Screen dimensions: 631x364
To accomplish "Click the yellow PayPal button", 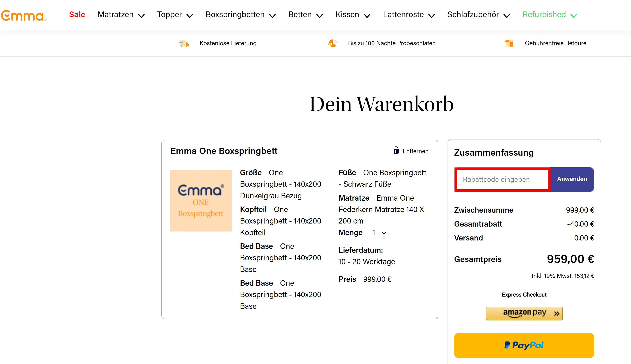I will click(x=524, y=345).
